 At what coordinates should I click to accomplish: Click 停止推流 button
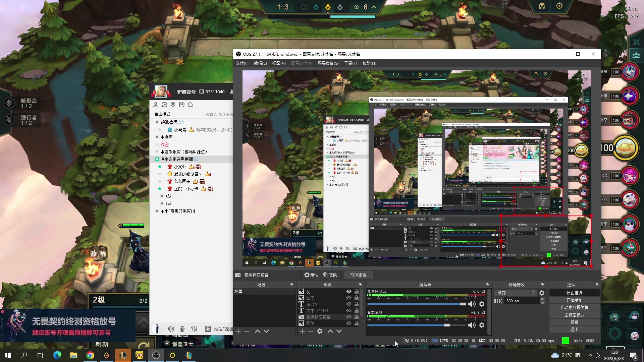pos(574,293)
